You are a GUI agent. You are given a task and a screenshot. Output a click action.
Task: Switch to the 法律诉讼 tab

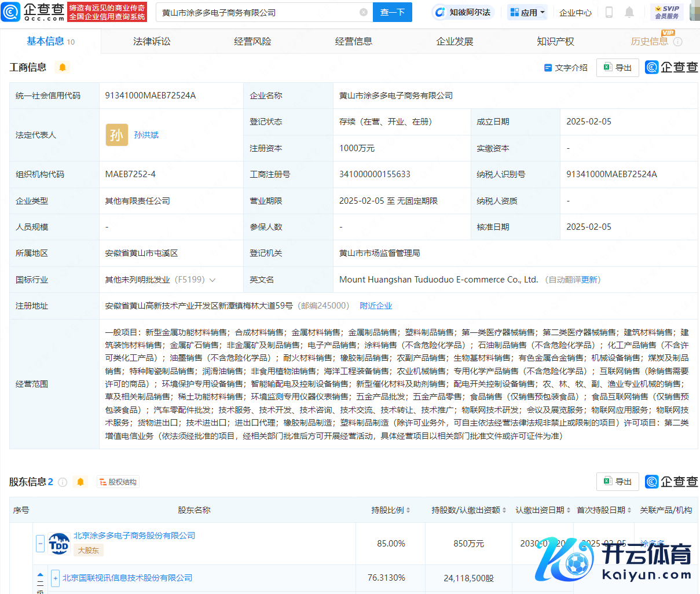click(x=152, y=42)
